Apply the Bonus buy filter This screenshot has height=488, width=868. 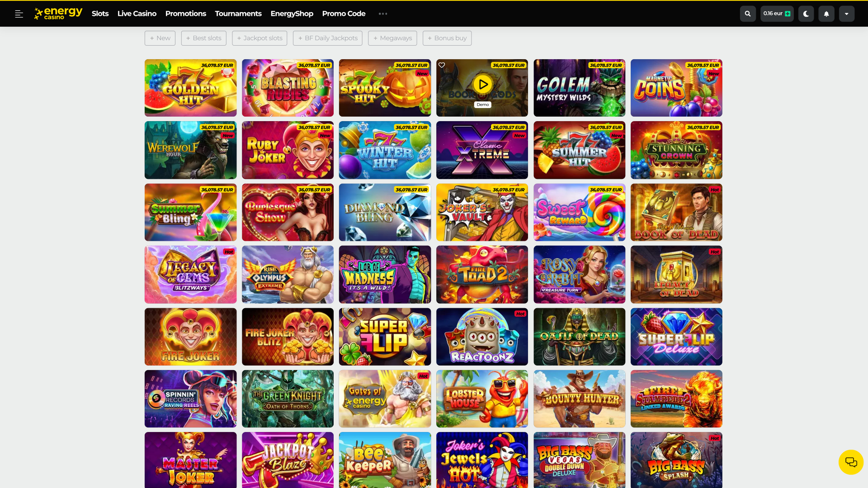(447, 38)
